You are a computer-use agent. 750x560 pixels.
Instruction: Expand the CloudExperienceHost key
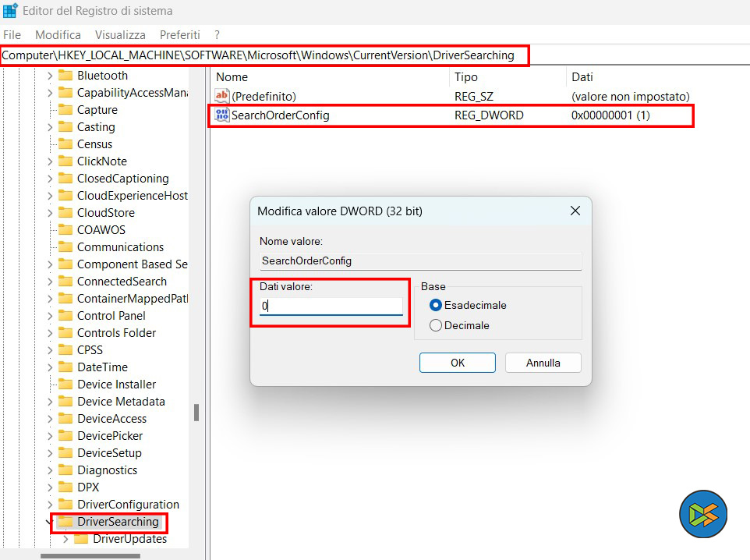tap(50, 196)
